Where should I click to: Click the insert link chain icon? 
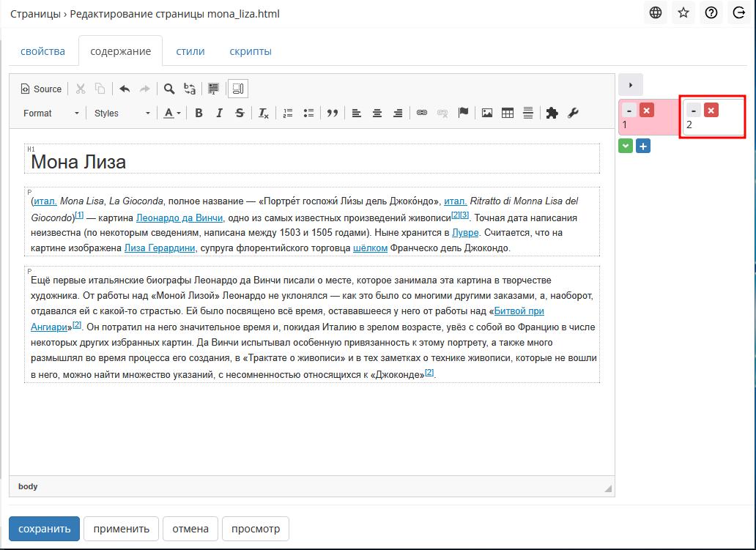421,113
